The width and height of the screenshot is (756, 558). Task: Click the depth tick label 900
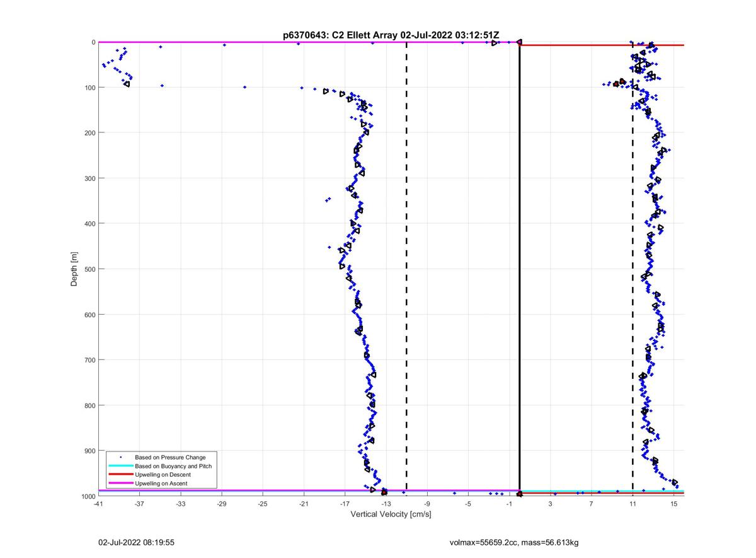point(89,451)
